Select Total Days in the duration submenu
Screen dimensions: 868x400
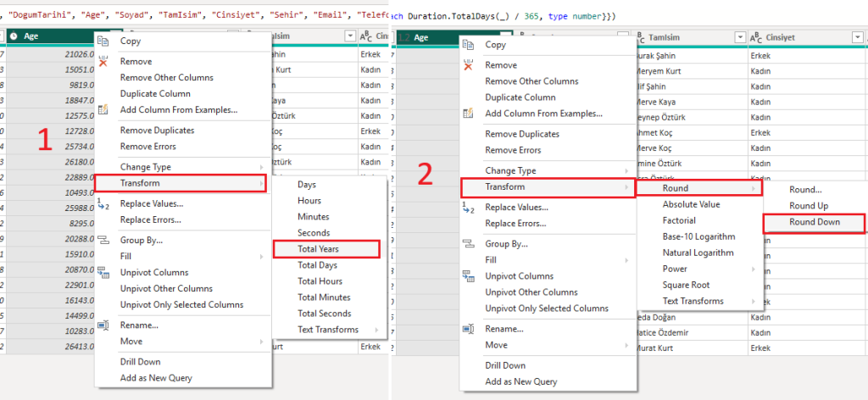point(317,265)
